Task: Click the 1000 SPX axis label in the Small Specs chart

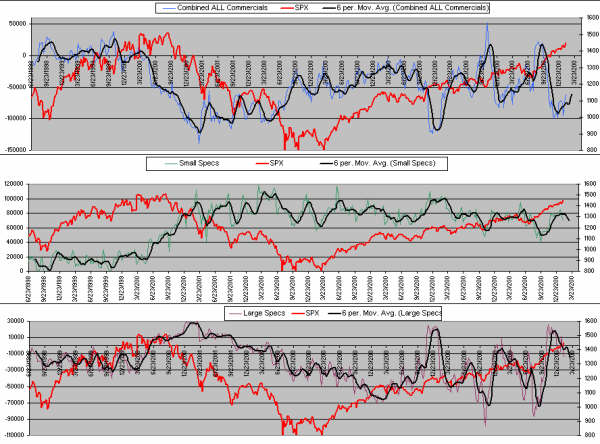Action: coord(592,249)
